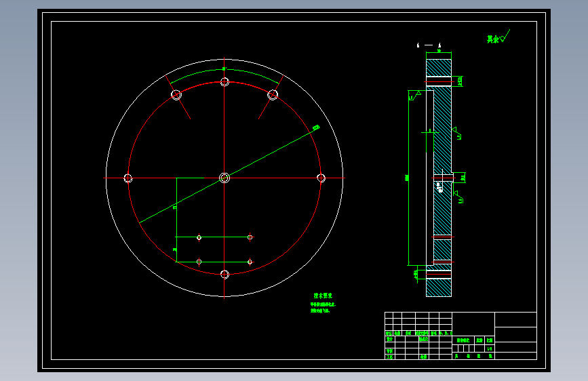Pick the upper-left angled bolt hole

tap(176, 94)
